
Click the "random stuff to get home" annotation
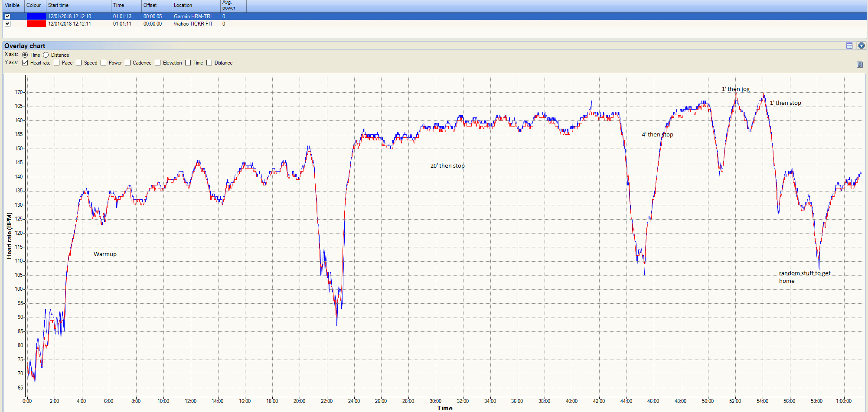pyautogui.click(x=805, y=277)
